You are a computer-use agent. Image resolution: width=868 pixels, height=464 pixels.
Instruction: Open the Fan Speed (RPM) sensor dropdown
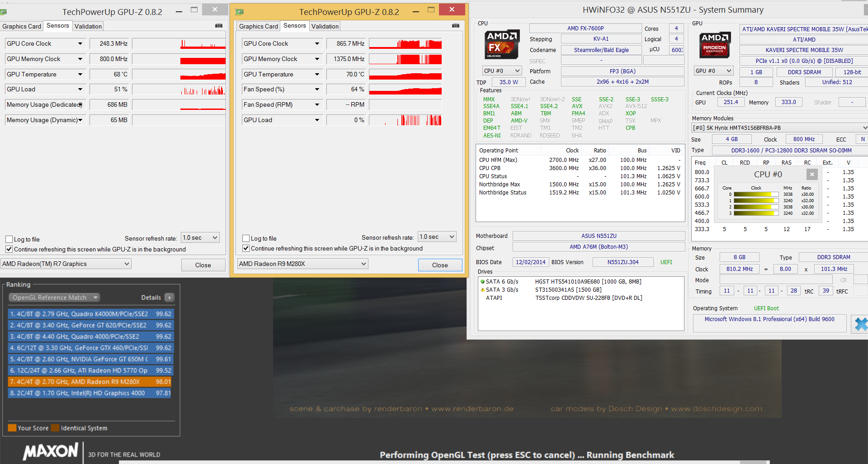317,105
